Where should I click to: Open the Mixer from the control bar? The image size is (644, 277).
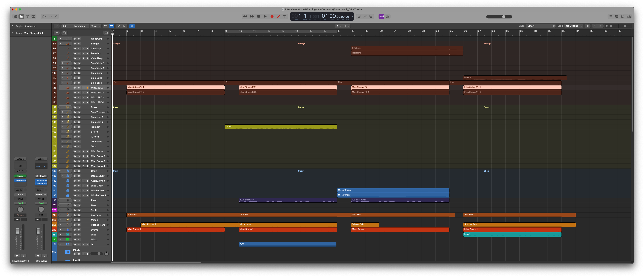tap(50, 17)
